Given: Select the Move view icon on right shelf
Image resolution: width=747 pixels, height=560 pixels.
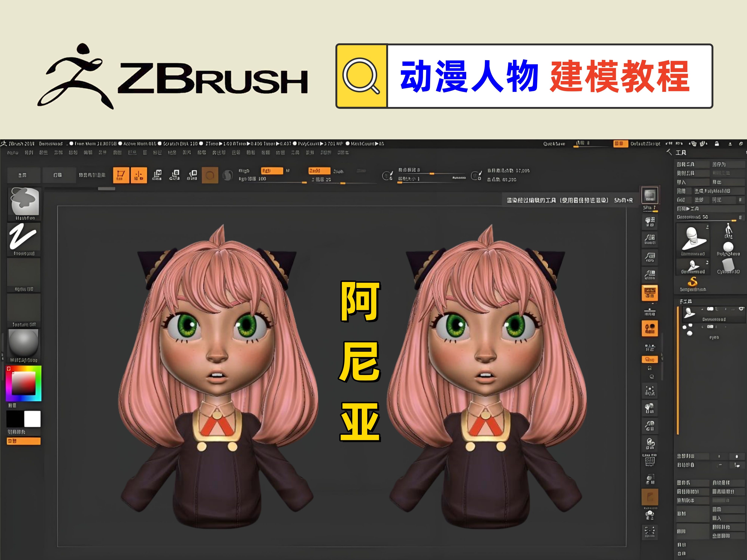Looking at the screenshot, I should coord(650,408).
